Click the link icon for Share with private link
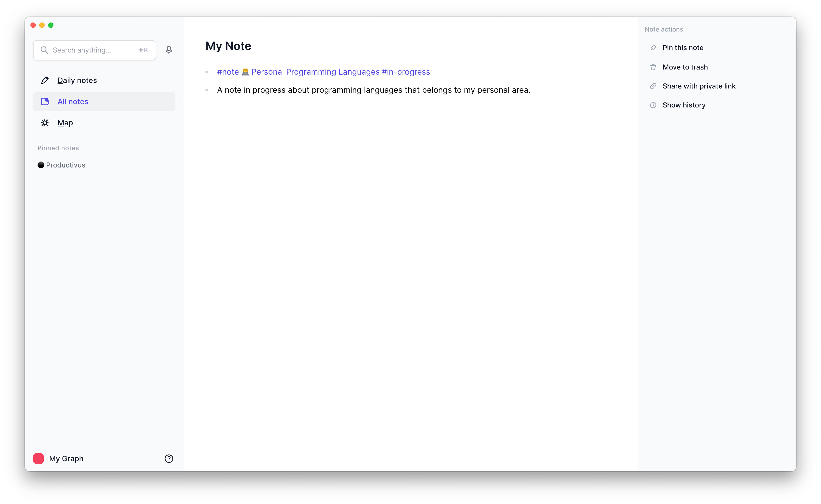 tap(653, 86)
